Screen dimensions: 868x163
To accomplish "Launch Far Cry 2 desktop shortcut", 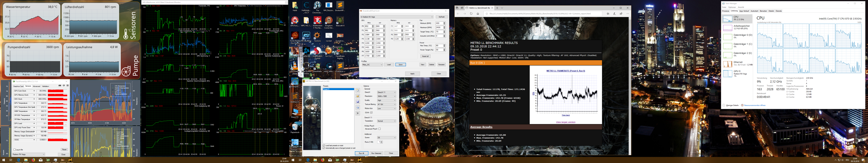I will coord(329,52).
